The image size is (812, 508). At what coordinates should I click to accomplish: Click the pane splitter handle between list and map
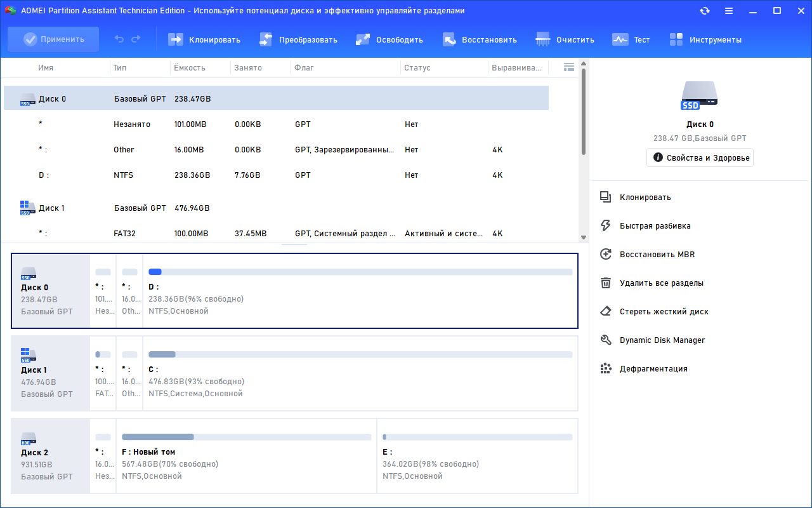click(x=294, y=244)
